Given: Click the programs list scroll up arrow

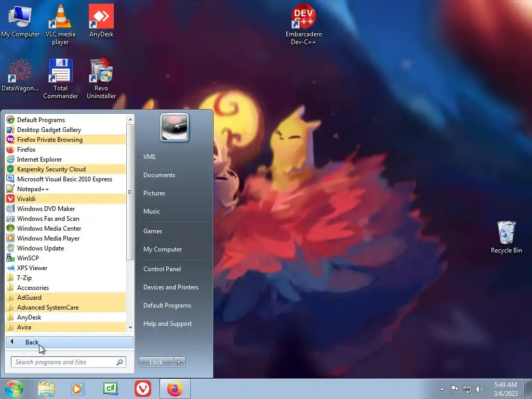Looking at the screenshot, I should pos(130,119).
